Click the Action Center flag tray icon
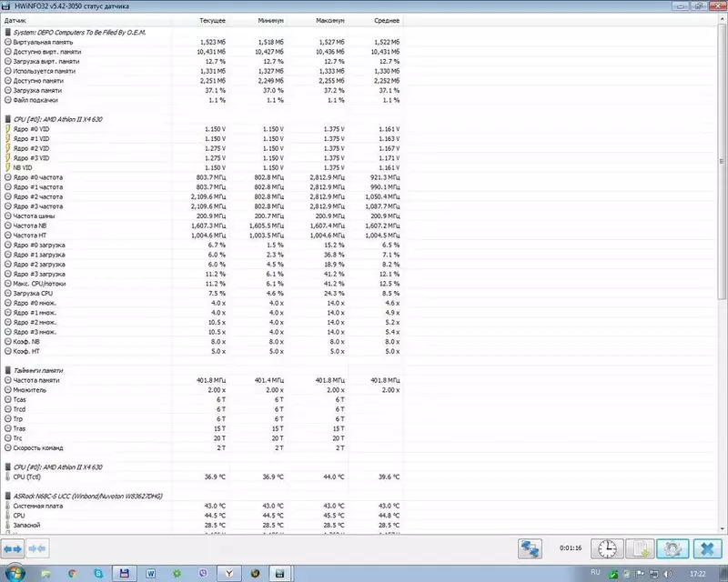 (641, 574)
